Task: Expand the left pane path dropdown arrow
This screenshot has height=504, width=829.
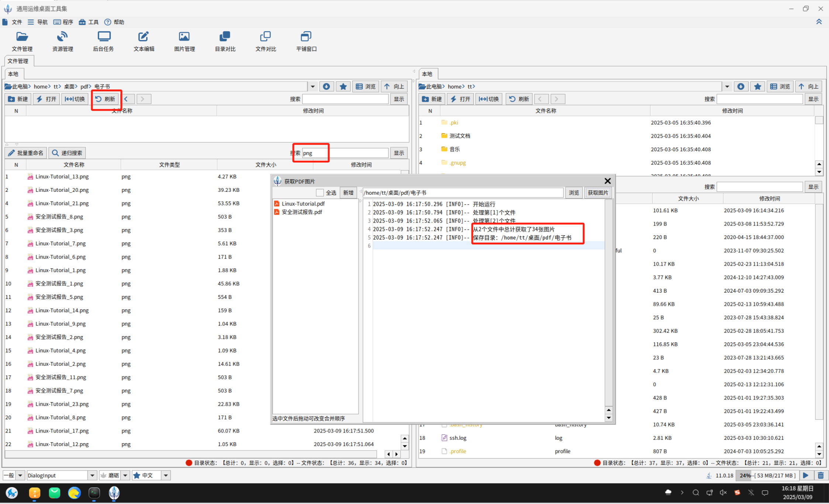Action: [x=312, y=86]
